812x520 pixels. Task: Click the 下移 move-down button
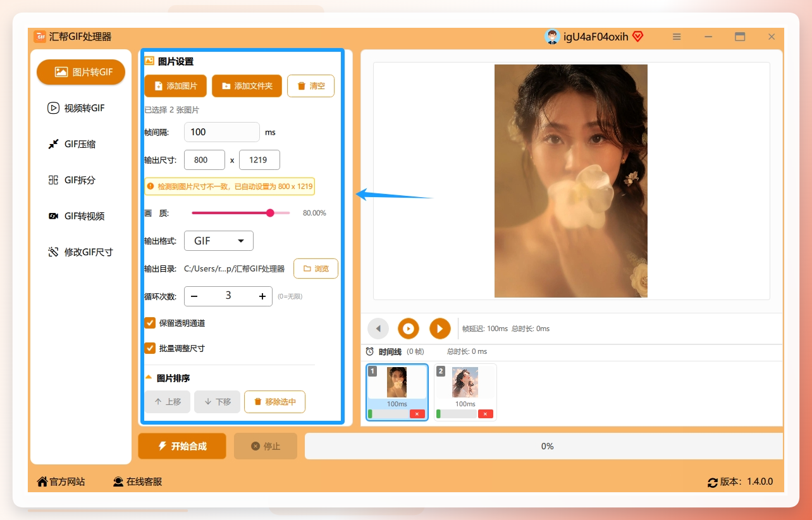(x=217, y=402)
